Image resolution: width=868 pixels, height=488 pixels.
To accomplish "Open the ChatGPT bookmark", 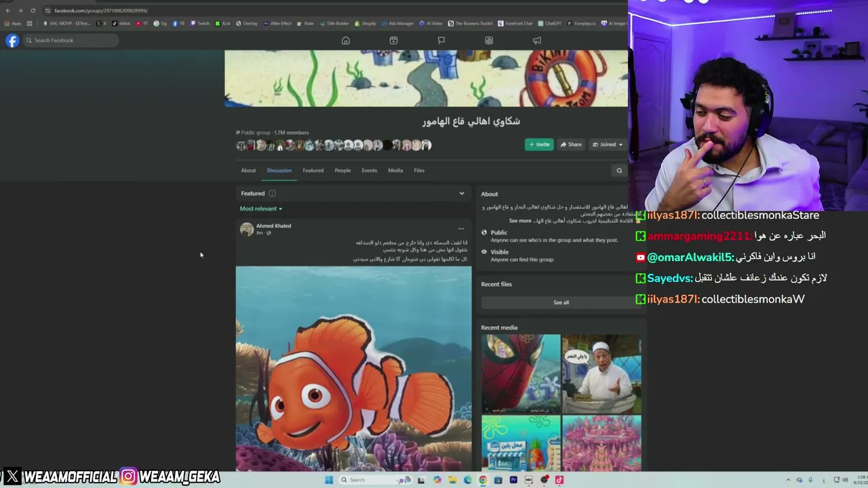I will pos(550,23).
